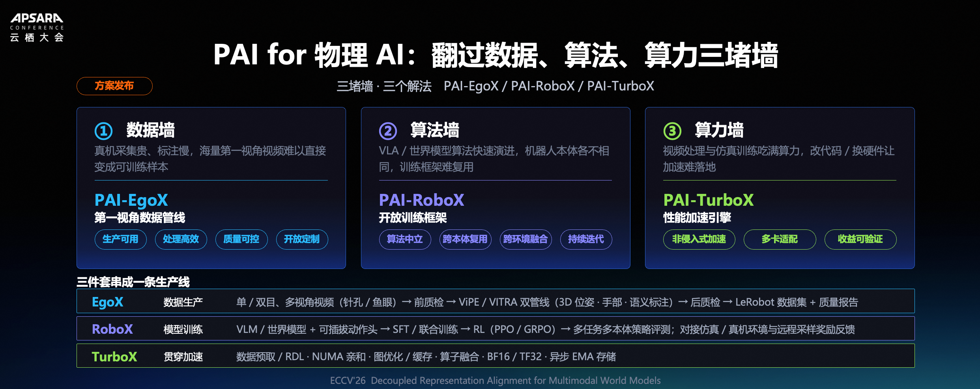Viewport: 980px width, 389px height.
Task: Click the '三件套串成一条生产线' section heading
Action: (133, 282)
